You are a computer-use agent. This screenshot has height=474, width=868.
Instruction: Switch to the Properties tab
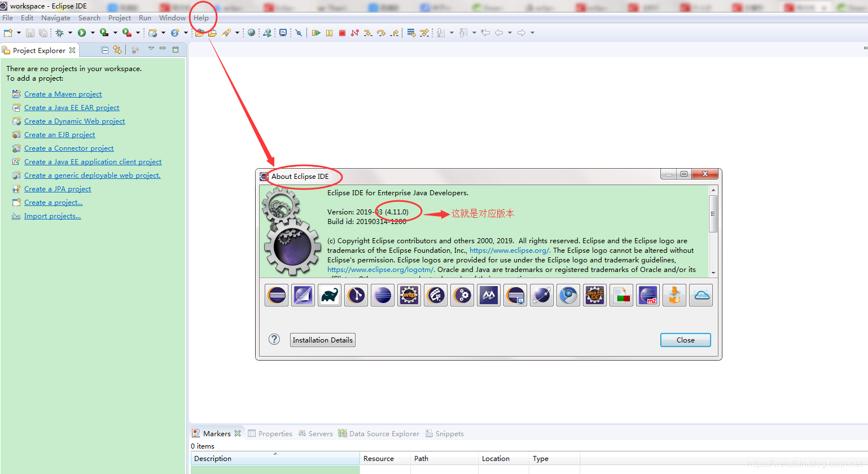(270, 433)
